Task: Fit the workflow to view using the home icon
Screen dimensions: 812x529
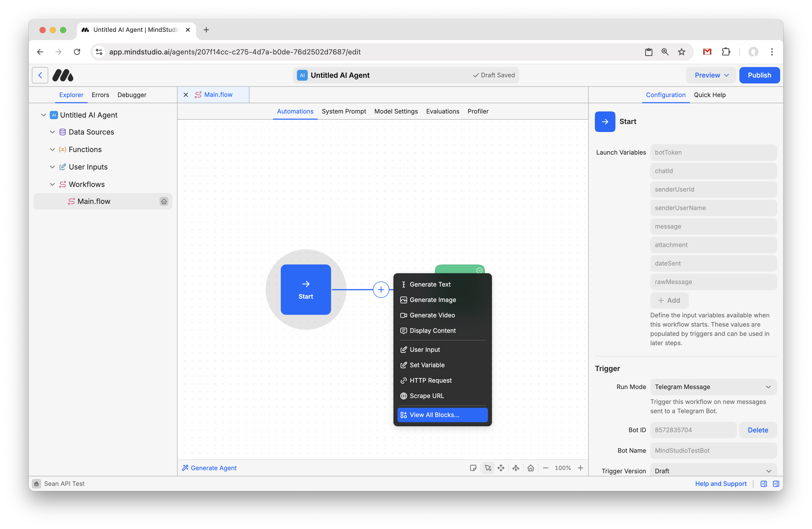Action: coord(530,468)
